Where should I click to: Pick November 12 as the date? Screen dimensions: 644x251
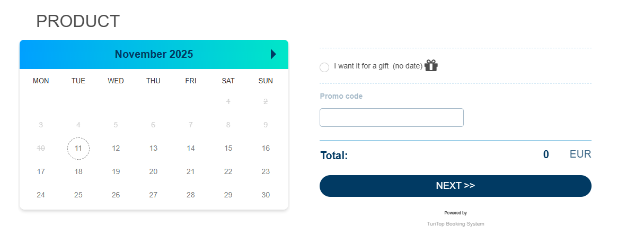tap(116, 149)
